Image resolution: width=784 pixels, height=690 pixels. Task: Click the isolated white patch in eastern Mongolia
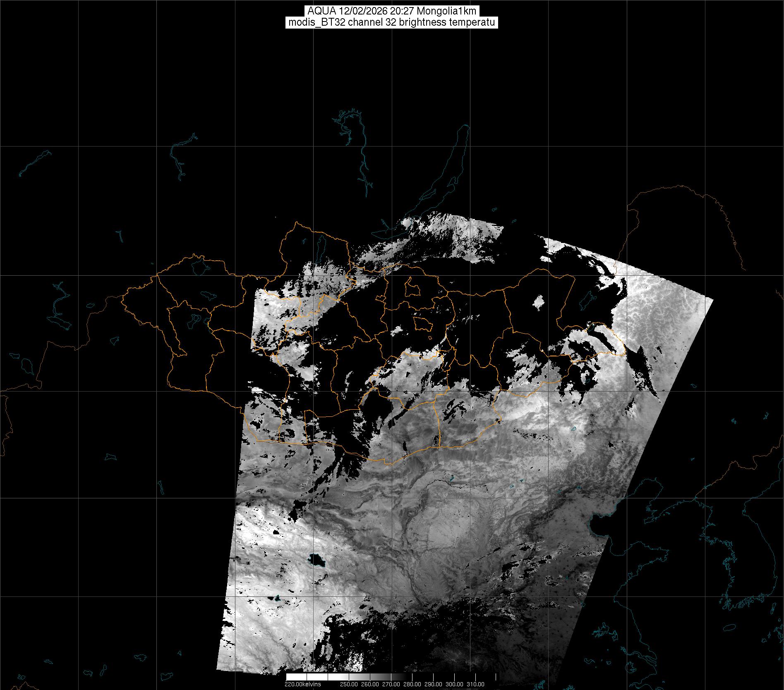pyautogui.click(x=539, y=301)
